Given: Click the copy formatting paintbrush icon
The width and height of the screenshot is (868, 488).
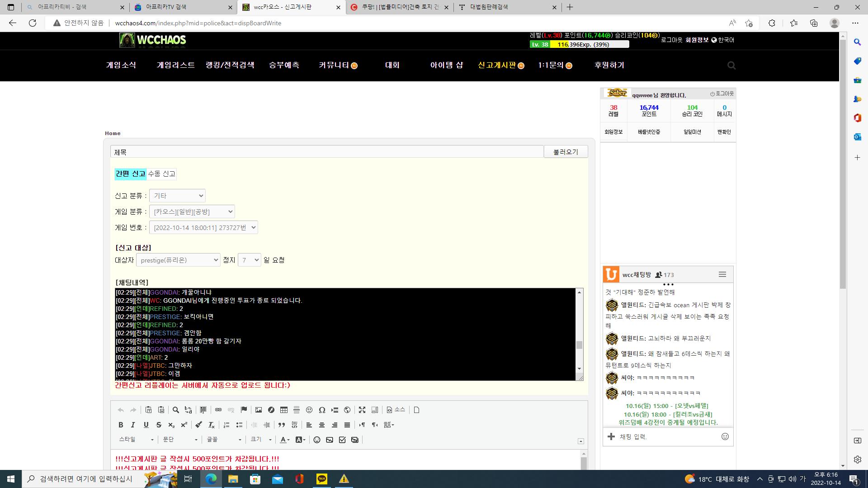Looking at the screenshot, I should (198, 425).
